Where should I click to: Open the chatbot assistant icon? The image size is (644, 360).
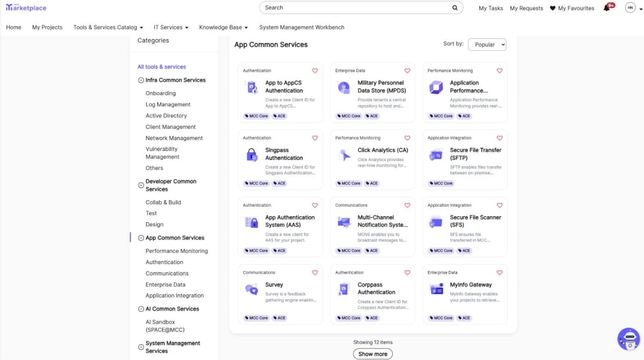[628, 339]
